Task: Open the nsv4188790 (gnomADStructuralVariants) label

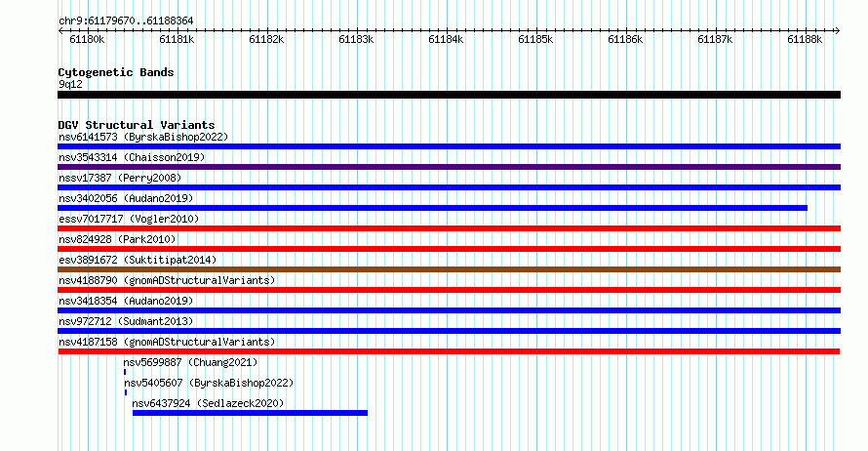Action: (167, 280)
